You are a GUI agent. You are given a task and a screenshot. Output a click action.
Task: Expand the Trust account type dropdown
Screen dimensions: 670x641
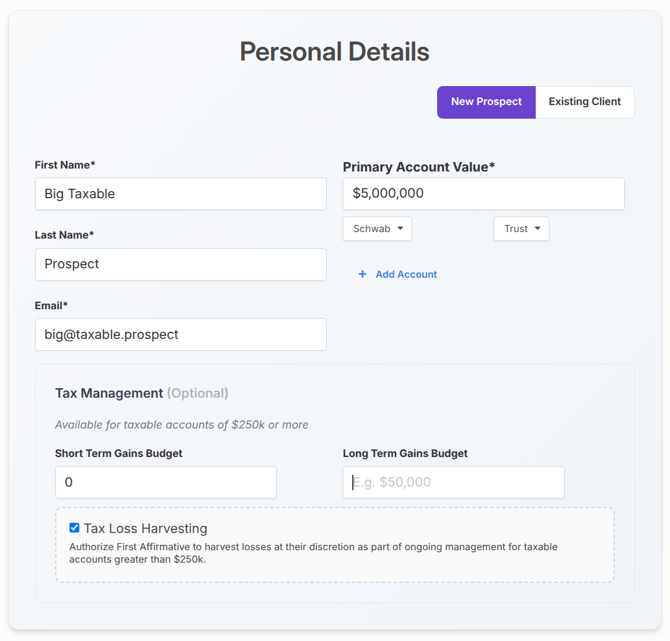[x=521, y=229]
